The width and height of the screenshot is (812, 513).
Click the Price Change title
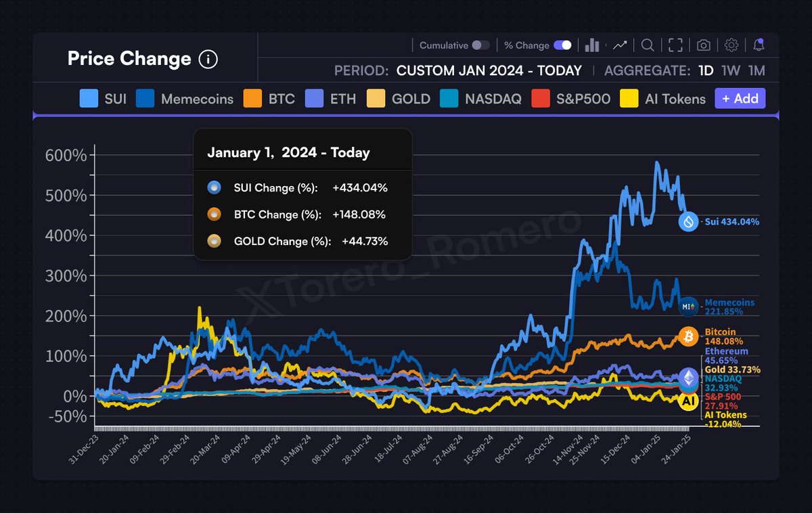coord(129,59)
